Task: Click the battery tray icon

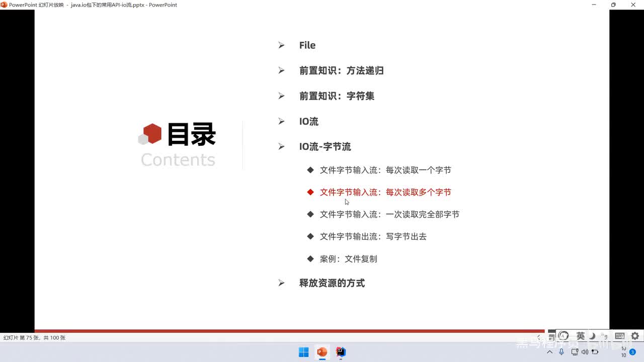Action: (x=595, y=352)
